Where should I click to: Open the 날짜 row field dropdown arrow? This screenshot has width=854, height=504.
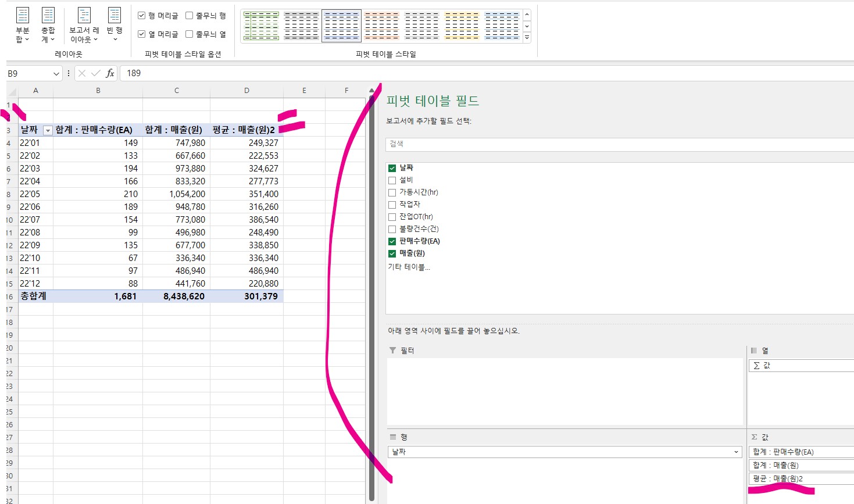736,452
